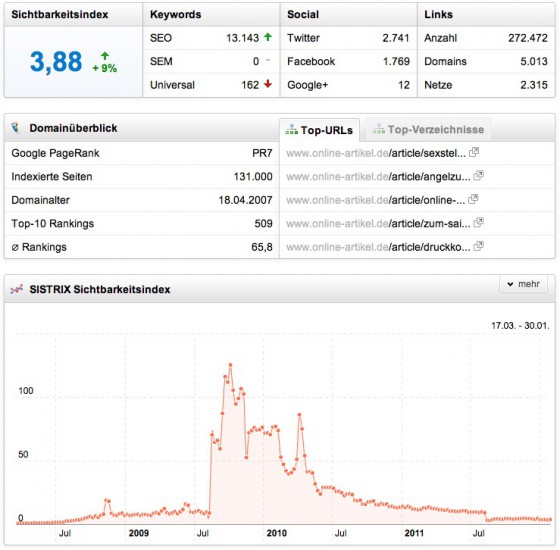This screenshot has height=550, width=560.
Task: Switch to the Top-Verzeichnisse tab
Action: (429, 129)
